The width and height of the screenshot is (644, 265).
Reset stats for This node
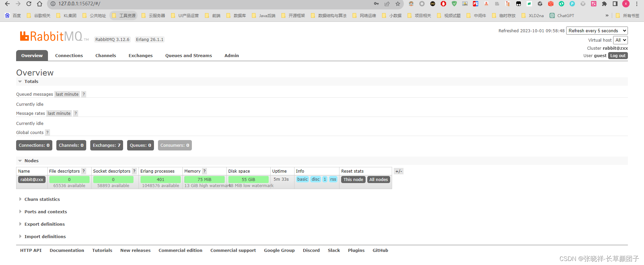(x=353, y=180)
